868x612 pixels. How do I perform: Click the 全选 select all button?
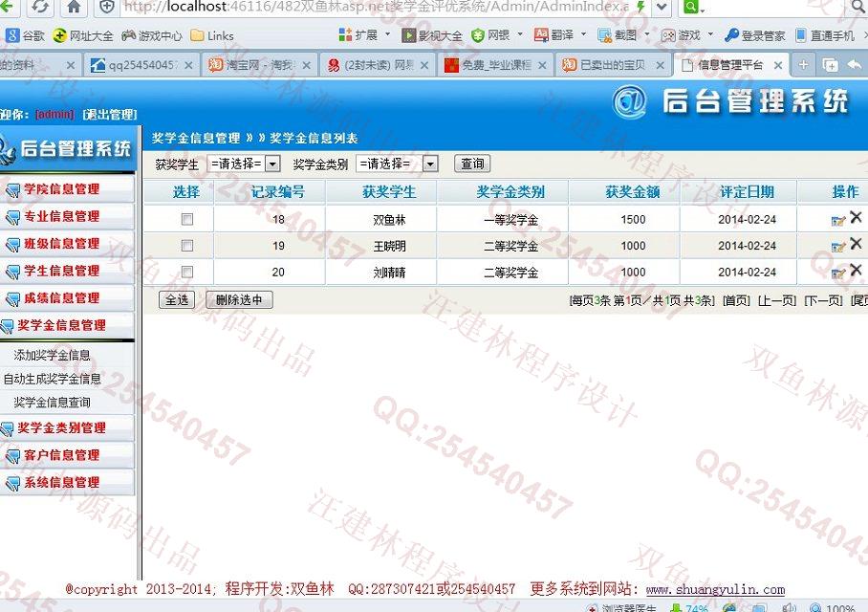pyautogui.click(x=177, y=300)
